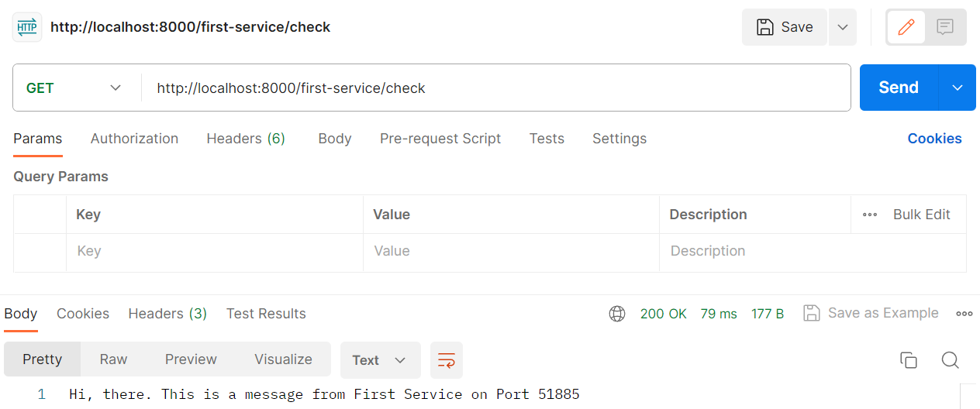Open the response Headers (3) tab
980x409 pixels.
pyautogui.click(x=167, y=314)
